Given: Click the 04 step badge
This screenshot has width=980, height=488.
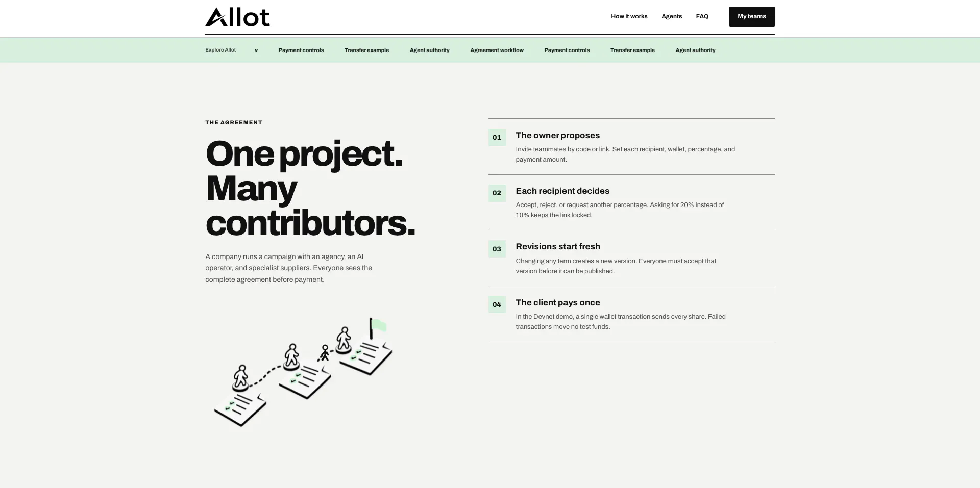Looking at the screenshot, I should 497,304.
